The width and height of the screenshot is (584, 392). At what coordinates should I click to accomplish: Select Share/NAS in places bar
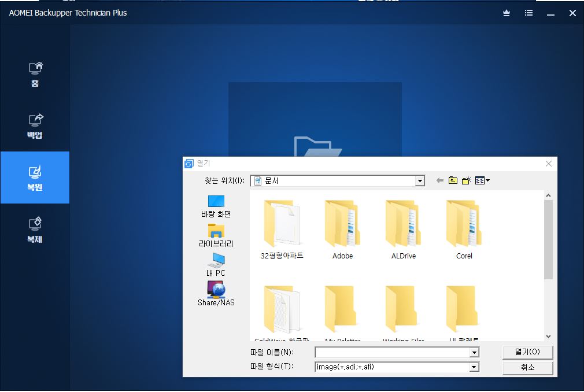tap(216, 294)
